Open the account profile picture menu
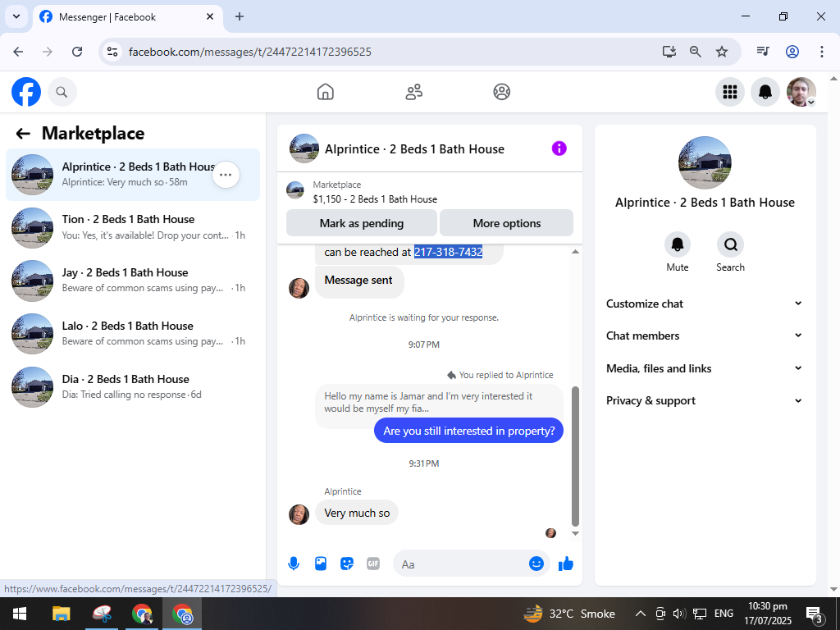 coord(801,92)
